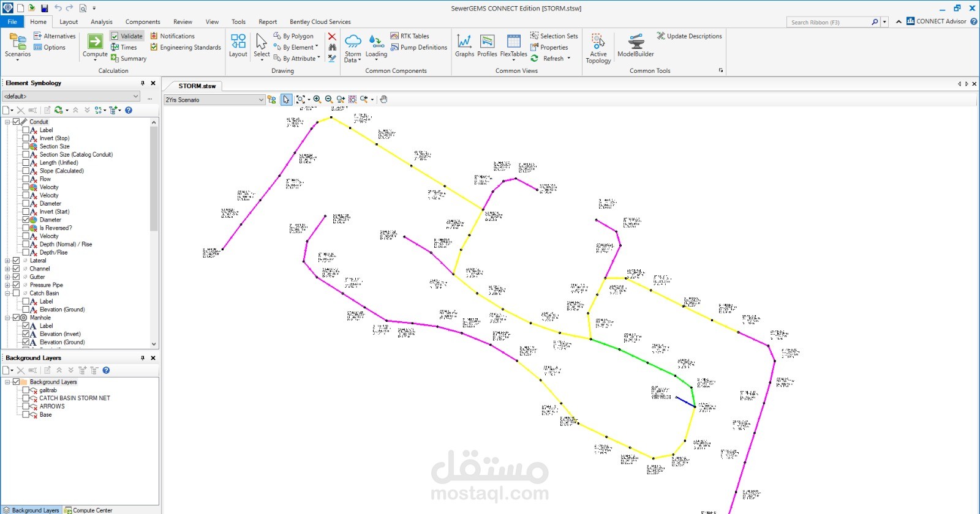Open Engineering Standards
The width and height of the screenshot is (980, 514).
[x=186, y=47]
